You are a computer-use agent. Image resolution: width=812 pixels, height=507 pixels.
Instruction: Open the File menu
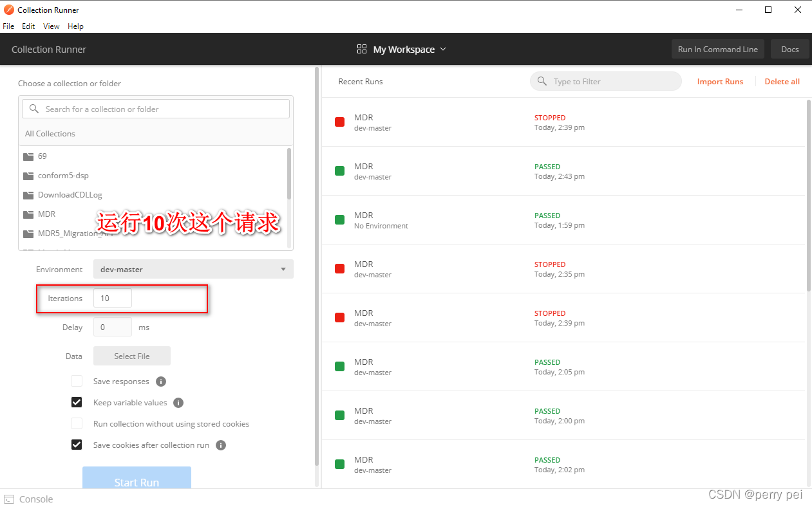pyautogui.click(x=8, y=26)
